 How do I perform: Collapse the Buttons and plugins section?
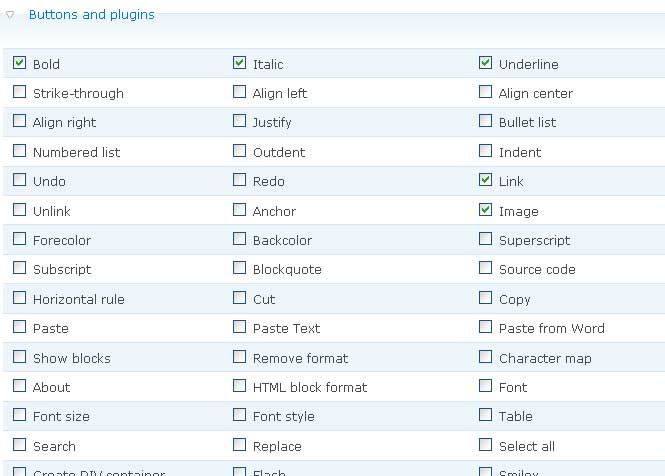coord(10,16)
